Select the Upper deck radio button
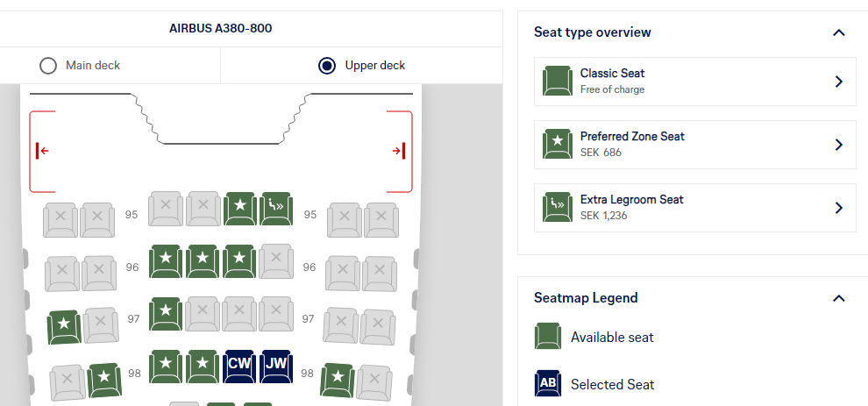Screen dimensions: 868x406 pyautogui.click(x=327, y=66)
